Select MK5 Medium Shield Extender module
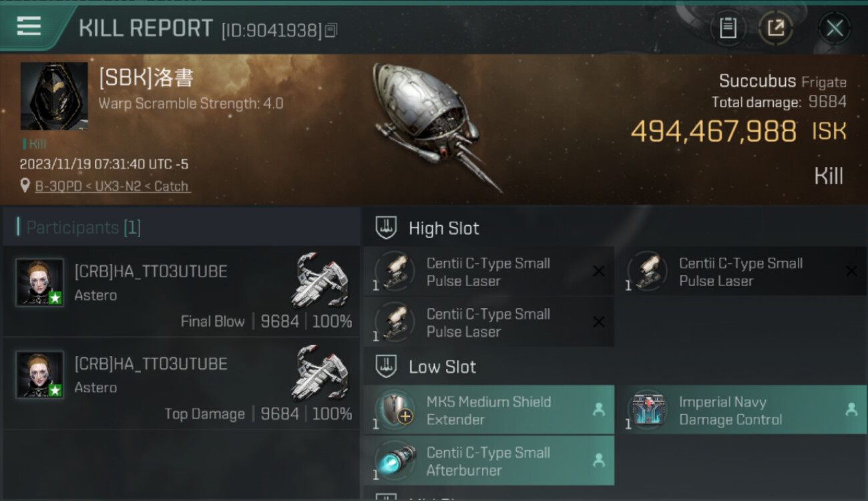 [489, 409]
